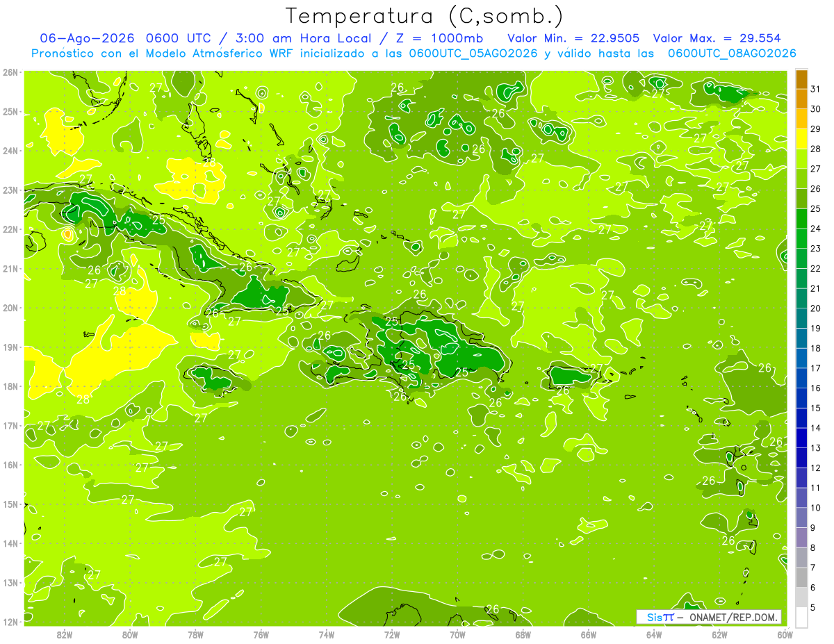Click the 70W longitude axis label
The image size is (834, 644).
click(457, 634)
